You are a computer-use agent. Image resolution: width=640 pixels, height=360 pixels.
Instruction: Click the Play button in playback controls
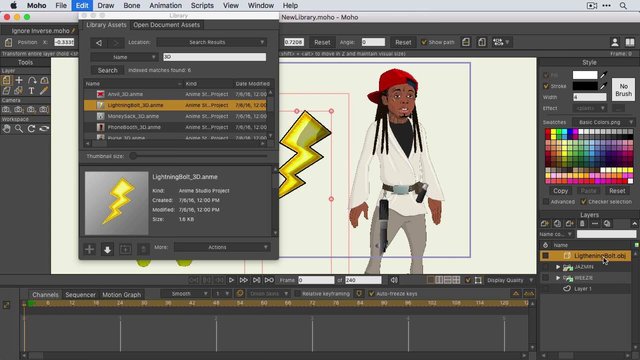[x=231, y=280]
